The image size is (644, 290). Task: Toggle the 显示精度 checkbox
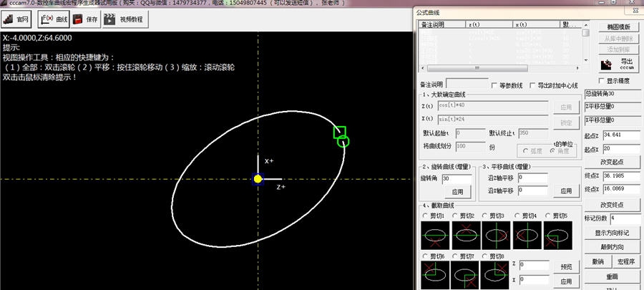click(602, 80)
